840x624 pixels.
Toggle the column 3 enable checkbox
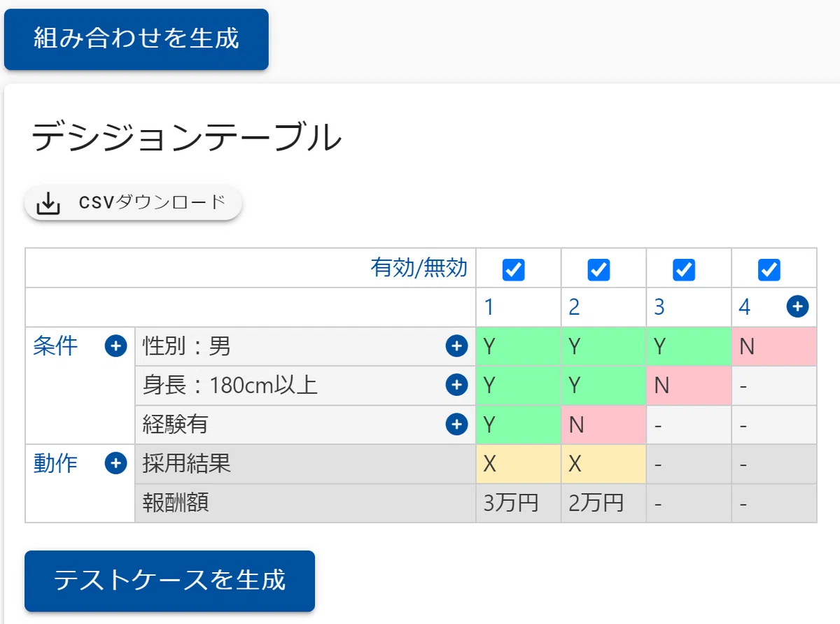coord(684,269)
